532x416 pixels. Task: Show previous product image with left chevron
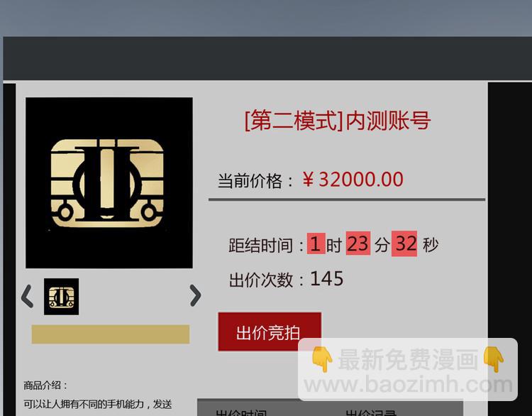27,296
